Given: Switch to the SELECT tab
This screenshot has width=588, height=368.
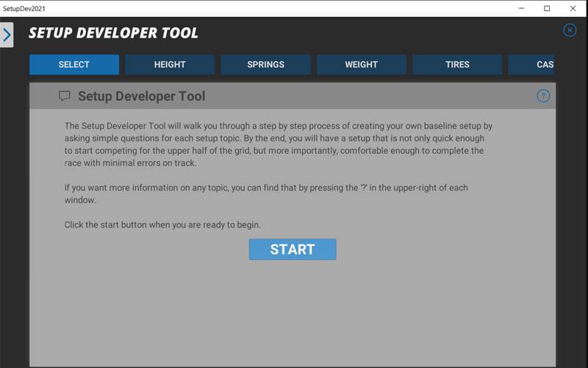Looking at the screenshot, I should (74, 65).
